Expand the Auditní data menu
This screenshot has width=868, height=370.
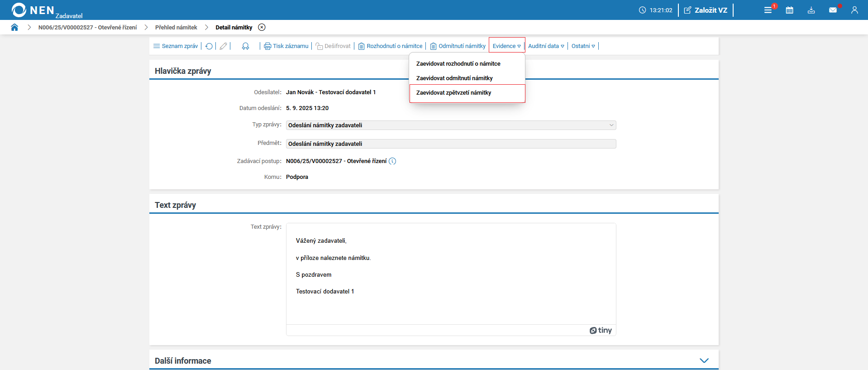coord(546,46)
